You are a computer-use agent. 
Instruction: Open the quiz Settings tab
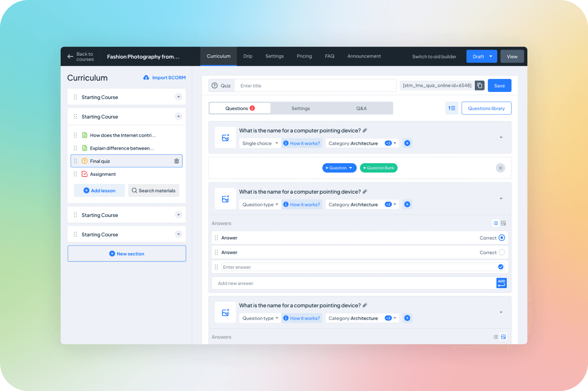tap(300, 108)
